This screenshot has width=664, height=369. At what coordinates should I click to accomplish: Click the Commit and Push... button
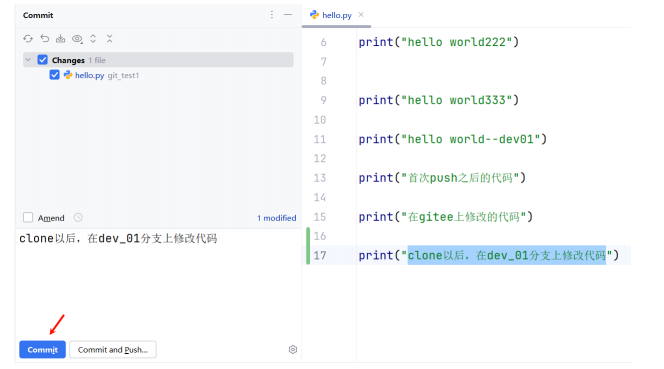pos(113,350)
